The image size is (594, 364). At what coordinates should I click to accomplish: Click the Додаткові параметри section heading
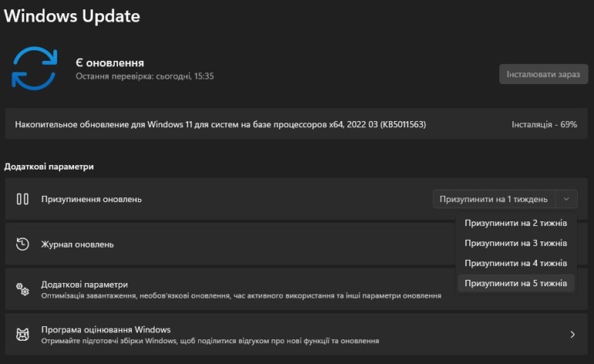49,167
